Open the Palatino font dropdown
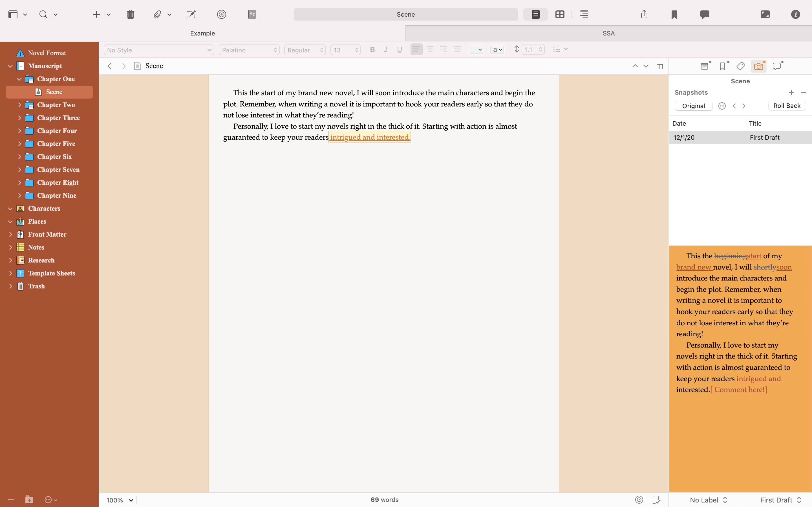Viewport: 812px width, 507px height. 249,50
